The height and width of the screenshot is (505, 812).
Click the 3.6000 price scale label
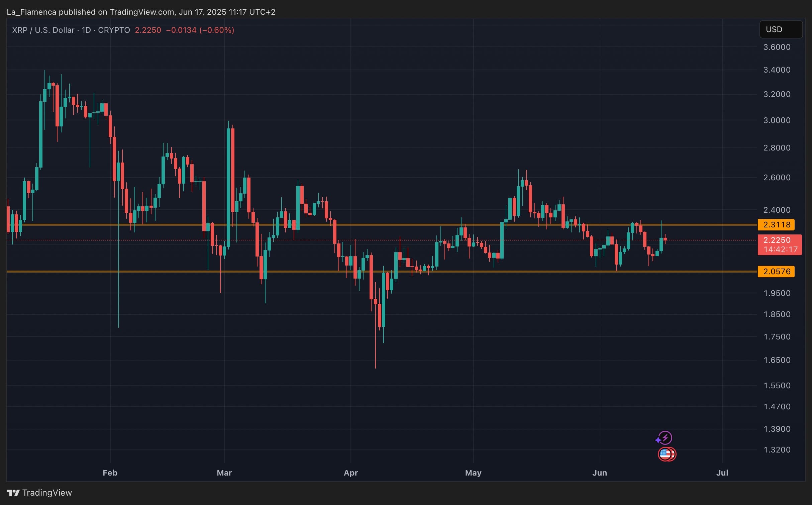777,47
